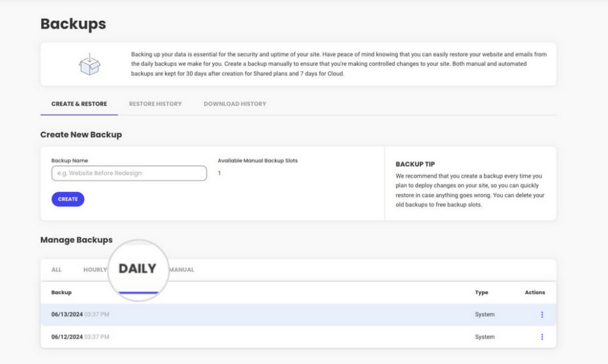Click the available slots value 1
Image resolution: width=608 pixels, height=364 pixels.
[219, 173]
